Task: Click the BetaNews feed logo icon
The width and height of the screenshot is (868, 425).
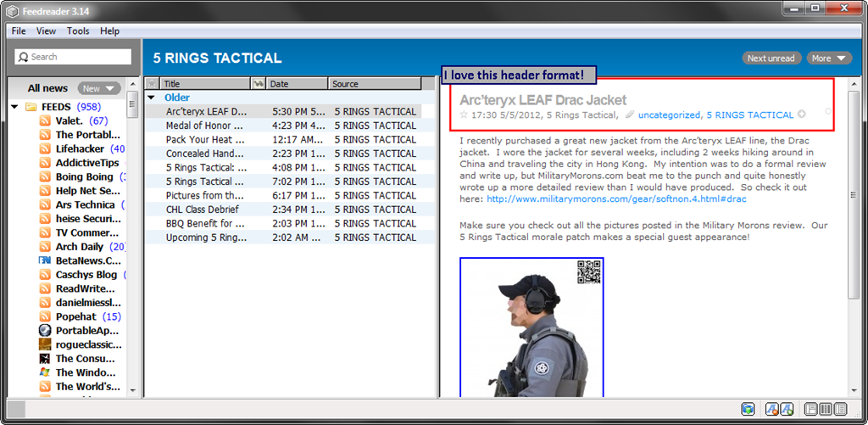Action: click(46, 260)
